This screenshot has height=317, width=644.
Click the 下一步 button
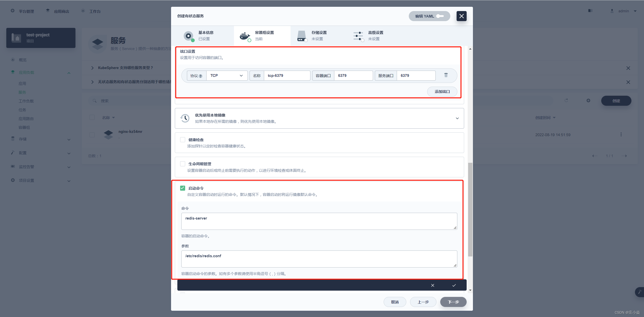(x=453, y=302)
